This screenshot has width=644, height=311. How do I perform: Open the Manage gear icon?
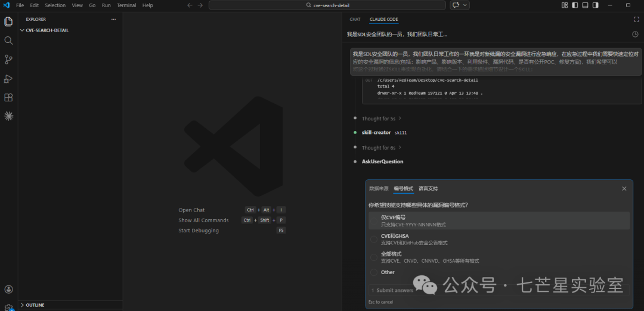click(x=8, y=307)
